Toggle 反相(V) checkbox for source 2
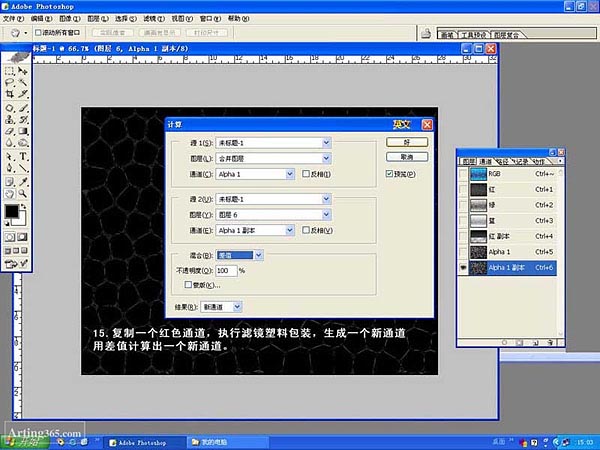600x450 pixels. (306, 230)
